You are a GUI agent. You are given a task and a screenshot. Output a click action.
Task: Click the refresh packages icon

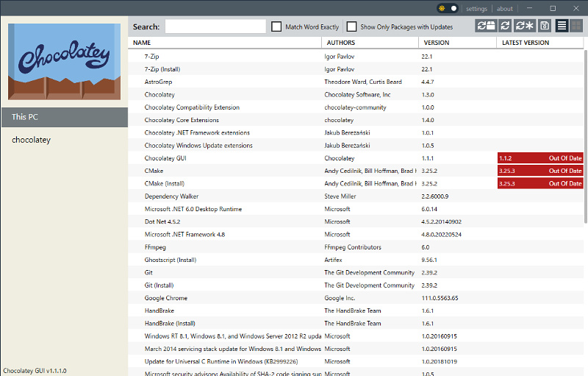click(x=505, y=26)
